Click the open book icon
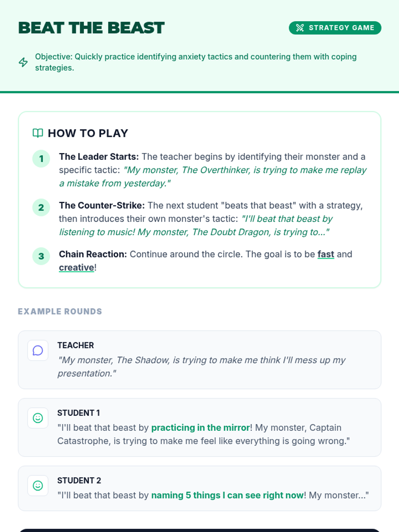Image resolution: width=399 pixels, height=532 pixels. [x=38, y=133]
